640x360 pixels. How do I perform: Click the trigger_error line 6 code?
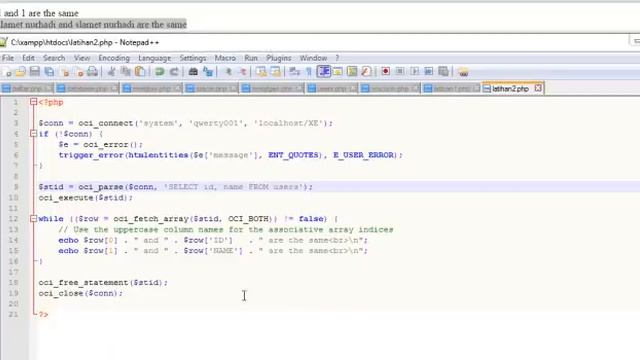(231, 155)
